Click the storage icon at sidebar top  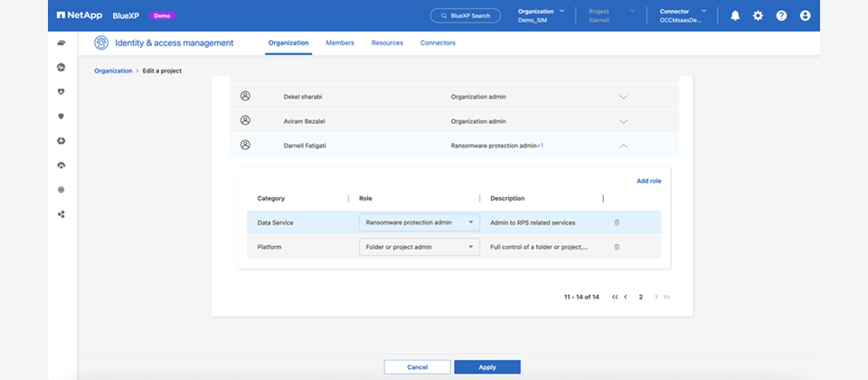pos(61,43)
